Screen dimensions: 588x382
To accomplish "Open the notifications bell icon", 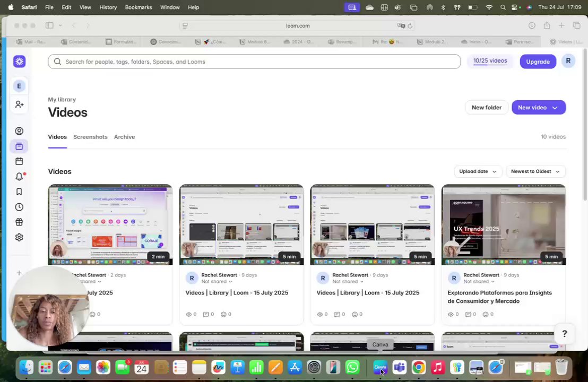I will [19, 177].
